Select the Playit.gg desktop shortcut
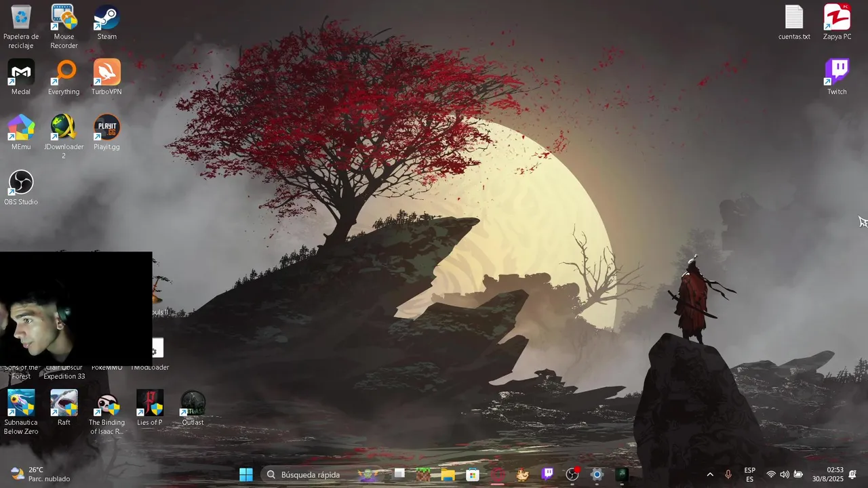Screen dimensions: 868x488 click(107, 132)
